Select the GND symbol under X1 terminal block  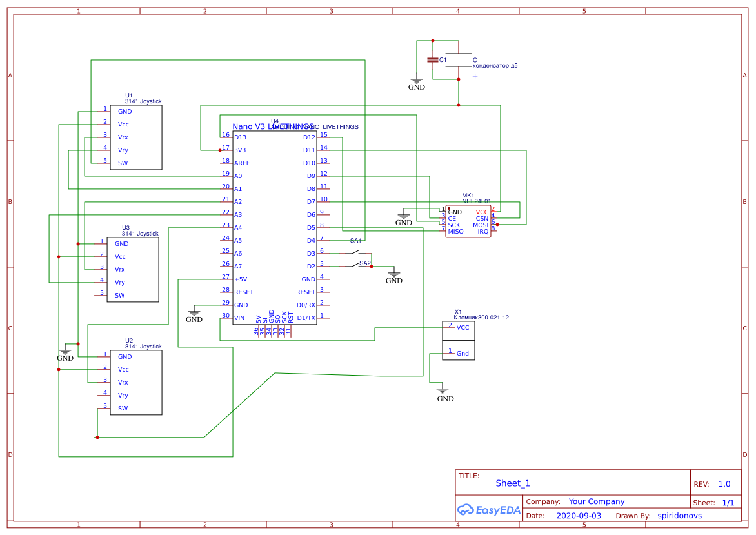[445, 394]
